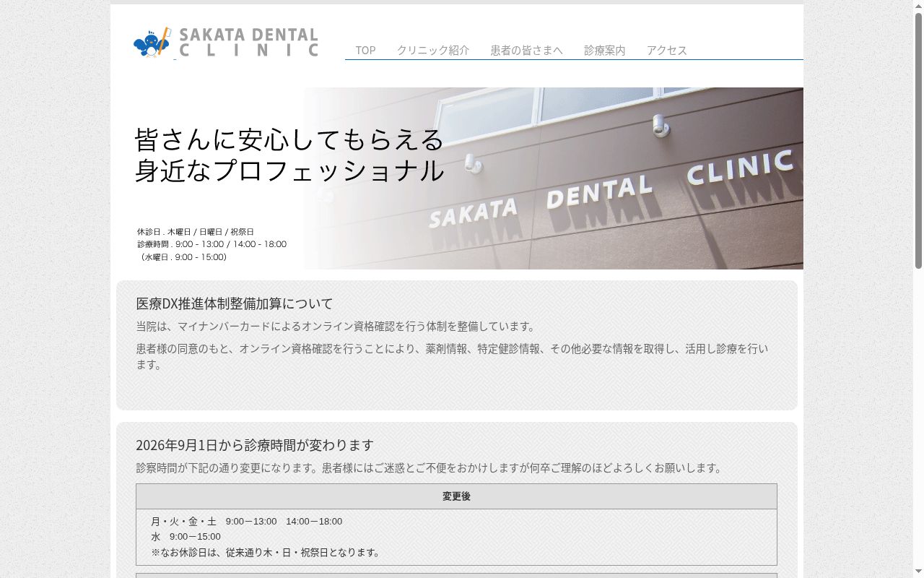Click the 変更後 table header
924x578 pixels.
click(x=456, y=496)
